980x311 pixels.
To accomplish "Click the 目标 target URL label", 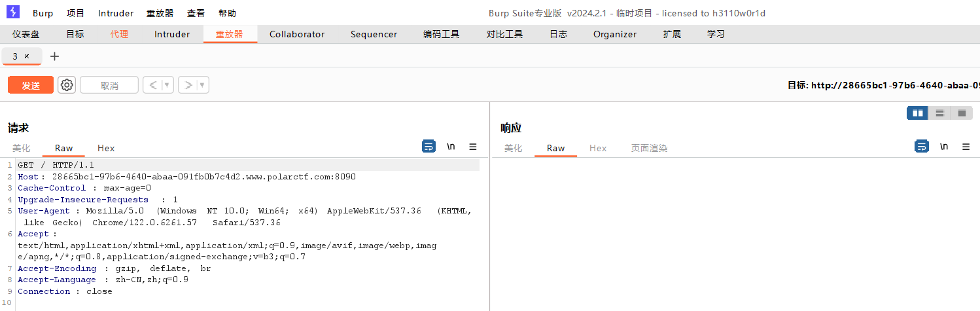I will pos(884,85).
